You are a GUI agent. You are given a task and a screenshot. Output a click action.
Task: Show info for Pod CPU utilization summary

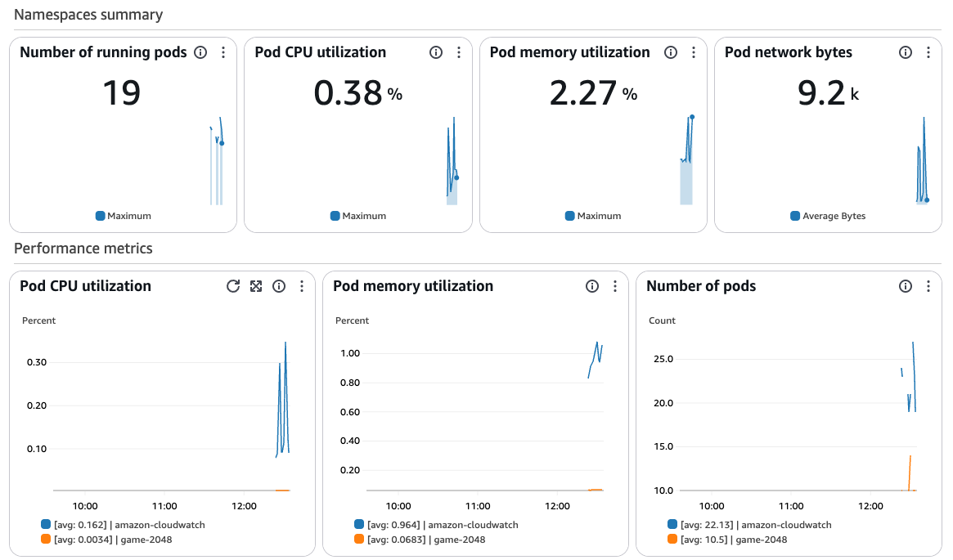pyautogui.click(x=436, y=52)
